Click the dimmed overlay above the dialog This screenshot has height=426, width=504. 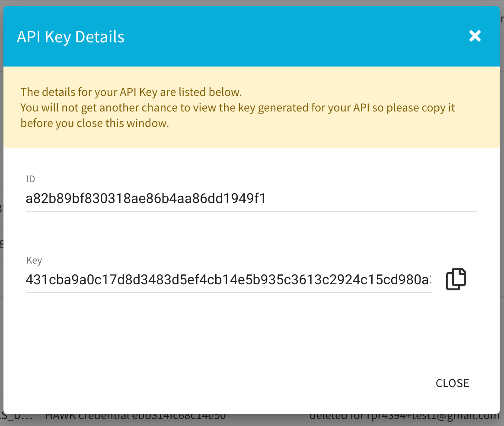[x=252, y=3]
